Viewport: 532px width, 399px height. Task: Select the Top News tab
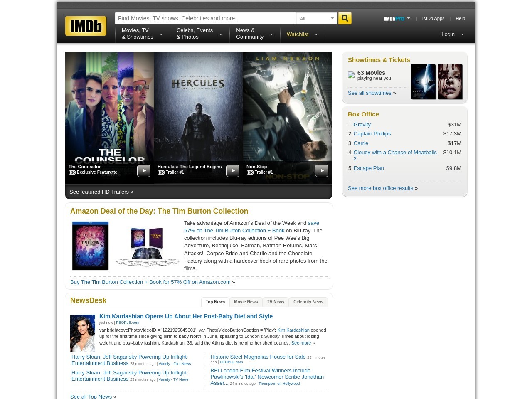click(215, 302)
